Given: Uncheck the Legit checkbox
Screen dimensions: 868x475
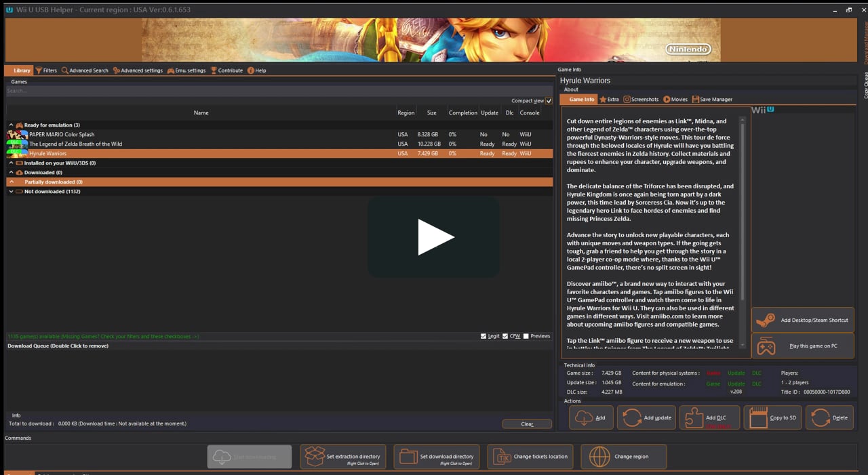Looking at the screenshot, I should coord(484,336).
